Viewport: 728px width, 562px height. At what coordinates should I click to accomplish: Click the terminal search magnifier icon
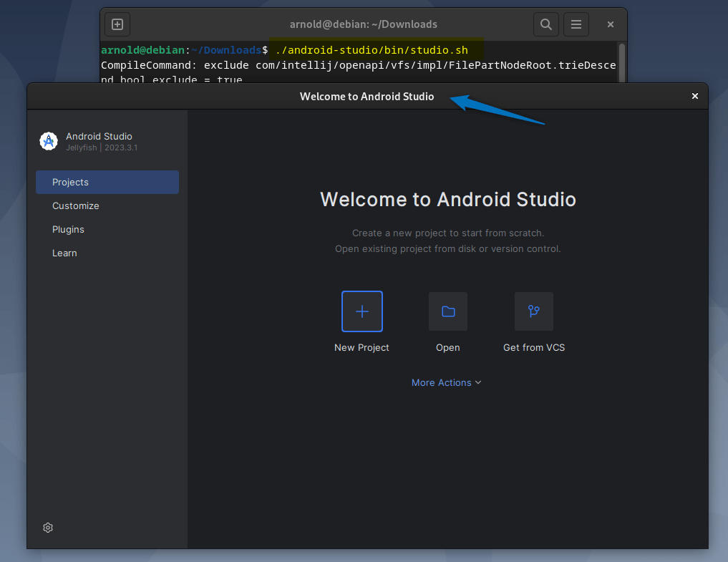coord(545,24)
